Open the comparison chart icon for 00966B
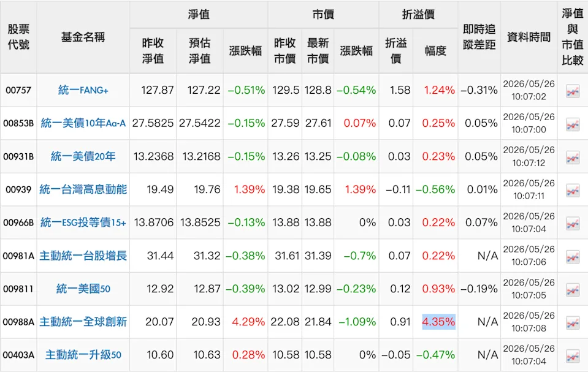Screen dimensions: 588x372 [573, 224]
